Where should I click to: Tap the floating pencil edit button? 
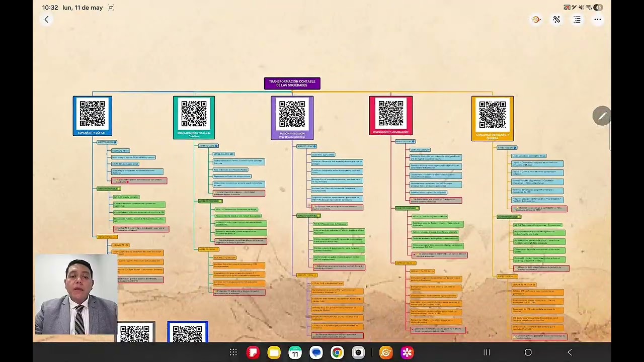[602, 116]
